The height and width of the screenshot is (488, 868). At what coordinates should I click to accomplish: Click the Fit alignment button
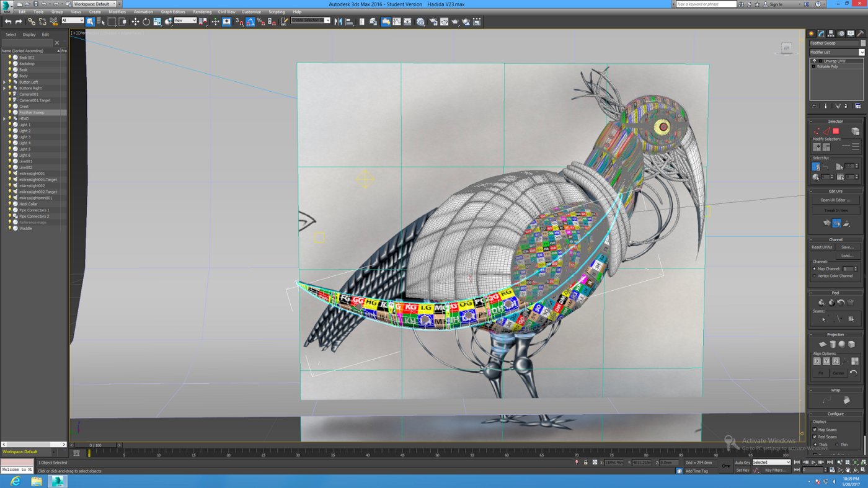(820, 373)
